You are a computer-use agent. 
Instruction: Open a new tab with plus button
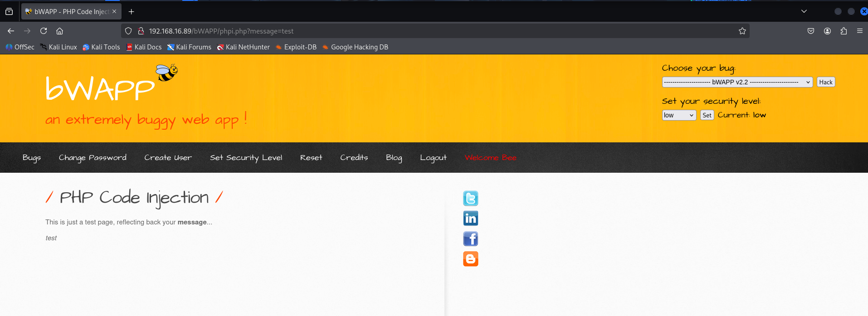coord(131,11)
